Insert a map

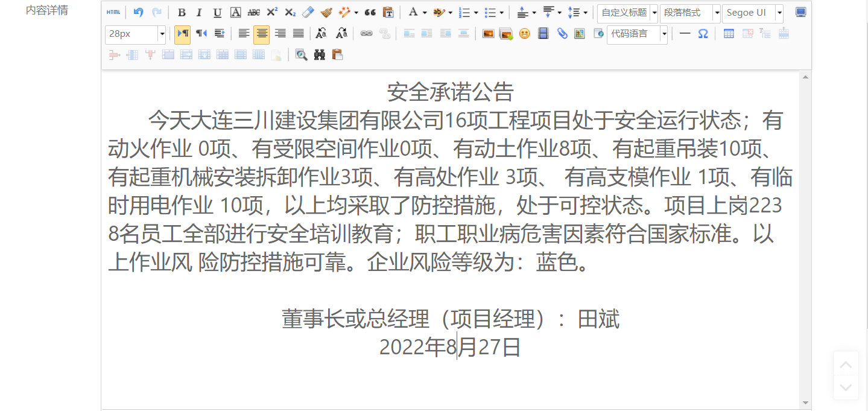(x=580, y=34)
